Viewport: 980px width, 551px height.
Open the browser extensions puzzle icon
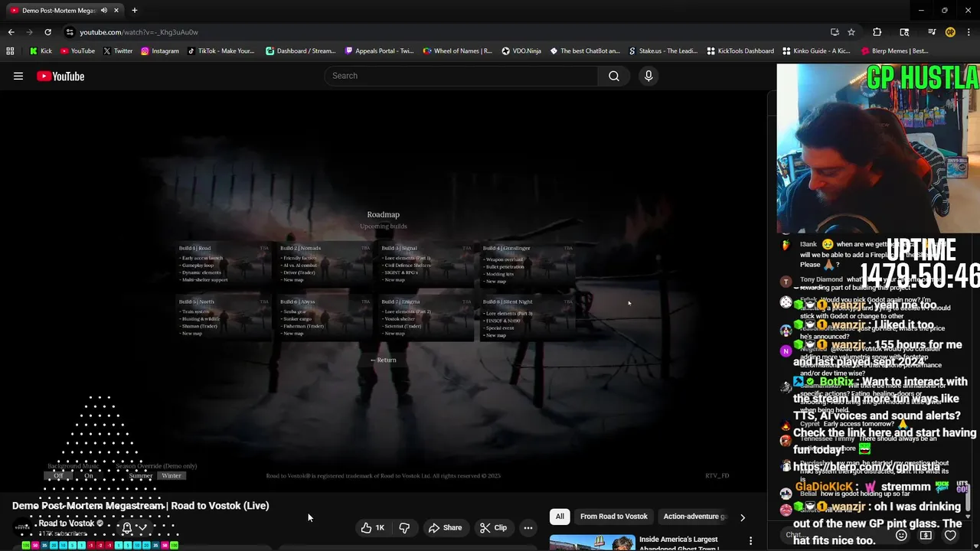[877, 32]
